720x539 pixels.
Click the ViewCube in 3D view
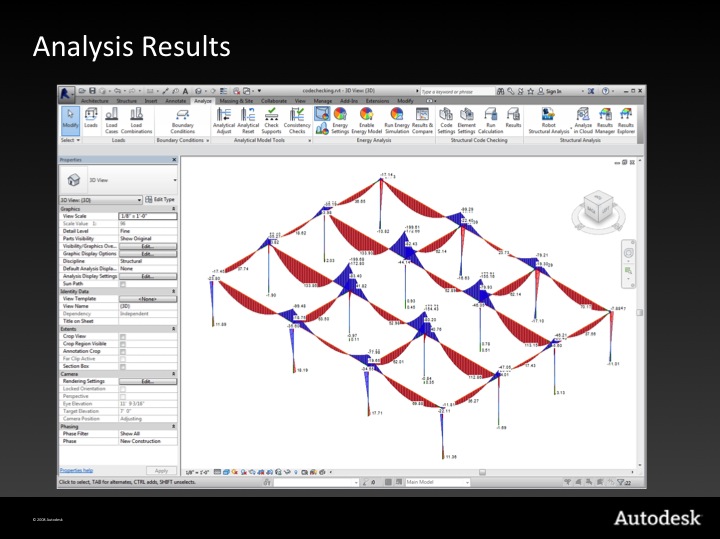[598, 208]
